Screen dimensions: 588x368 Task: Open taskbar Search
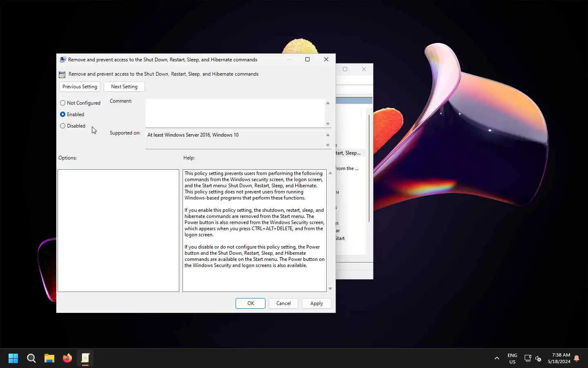31,358
